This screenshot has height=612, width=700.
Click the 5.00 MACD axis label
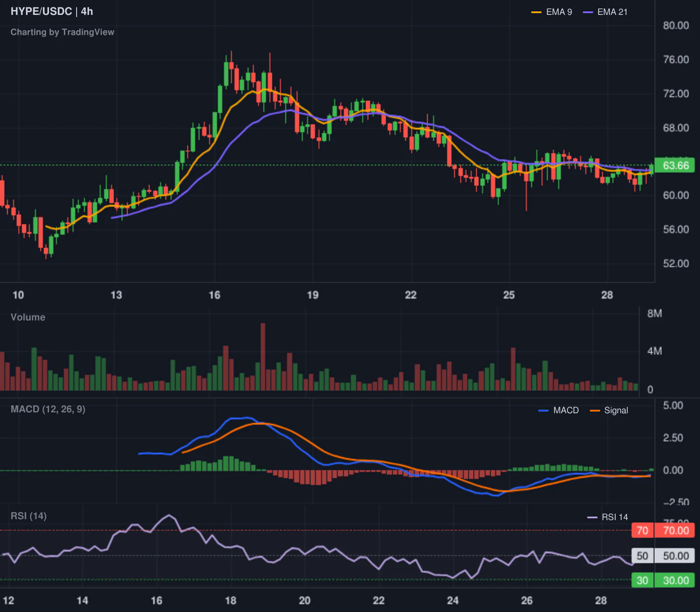pos(673,405)
